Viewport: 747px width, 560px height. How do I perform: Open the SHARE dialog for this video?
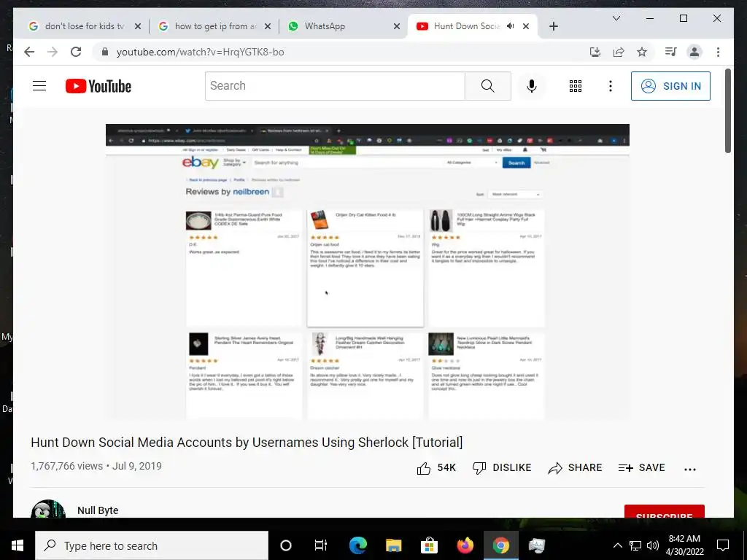coord(575,467)
